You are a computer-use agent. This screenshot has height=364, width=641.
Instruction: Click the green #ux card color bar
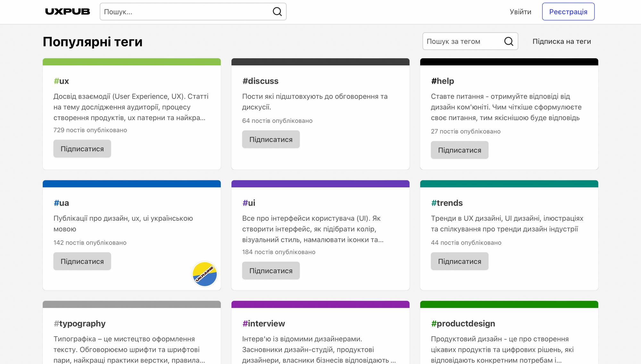coord(131,62)
